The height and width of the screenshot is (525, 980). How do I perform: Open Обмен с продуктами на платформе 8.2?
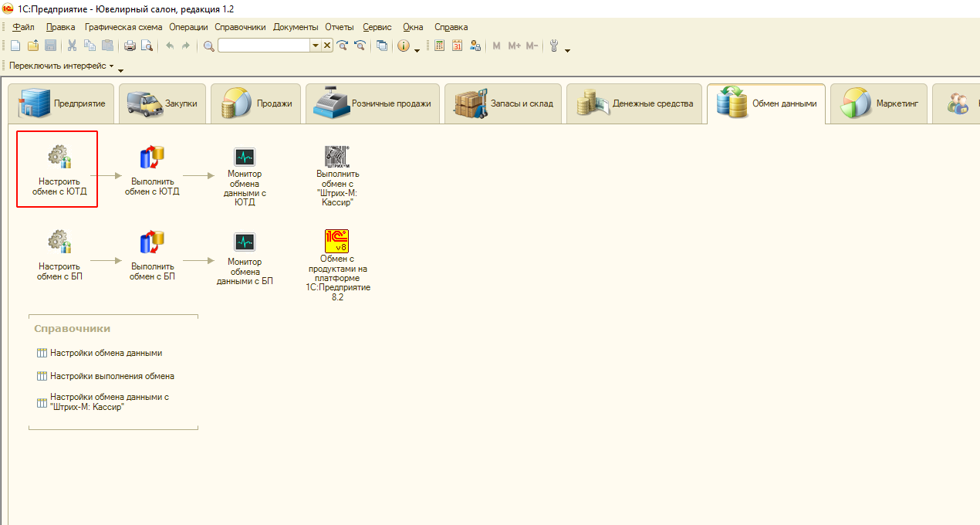338,265
